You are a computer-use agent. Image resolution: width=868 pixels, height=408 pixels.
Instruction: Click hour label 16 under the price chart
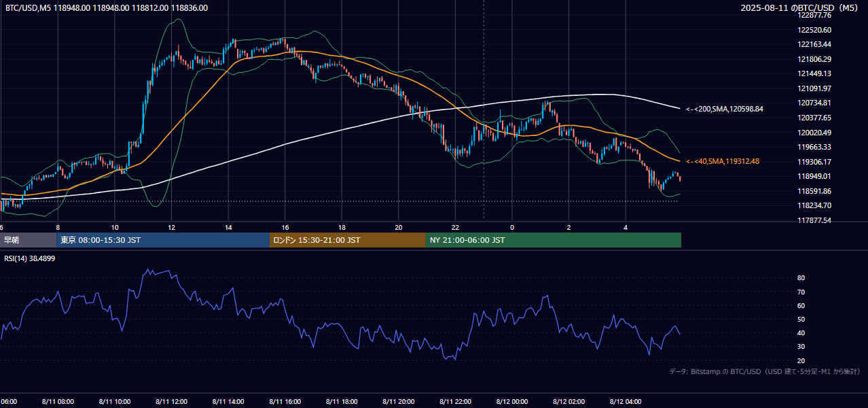[285, 227]
